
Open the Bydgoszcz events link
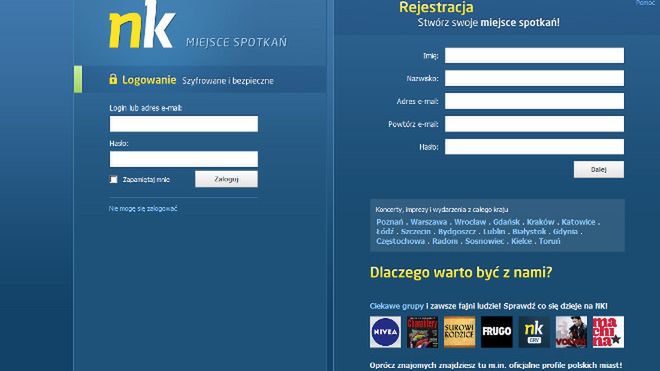[x=457, y=232]
